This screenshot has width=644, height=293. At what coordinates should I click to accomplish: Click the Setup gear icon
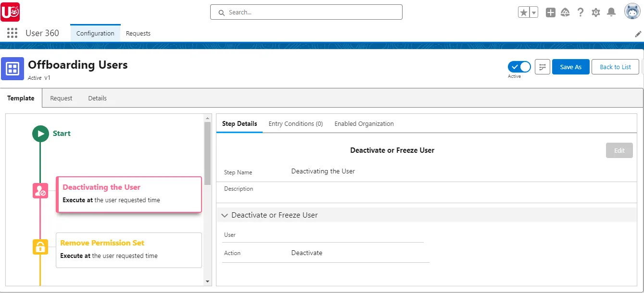[596, 12]
